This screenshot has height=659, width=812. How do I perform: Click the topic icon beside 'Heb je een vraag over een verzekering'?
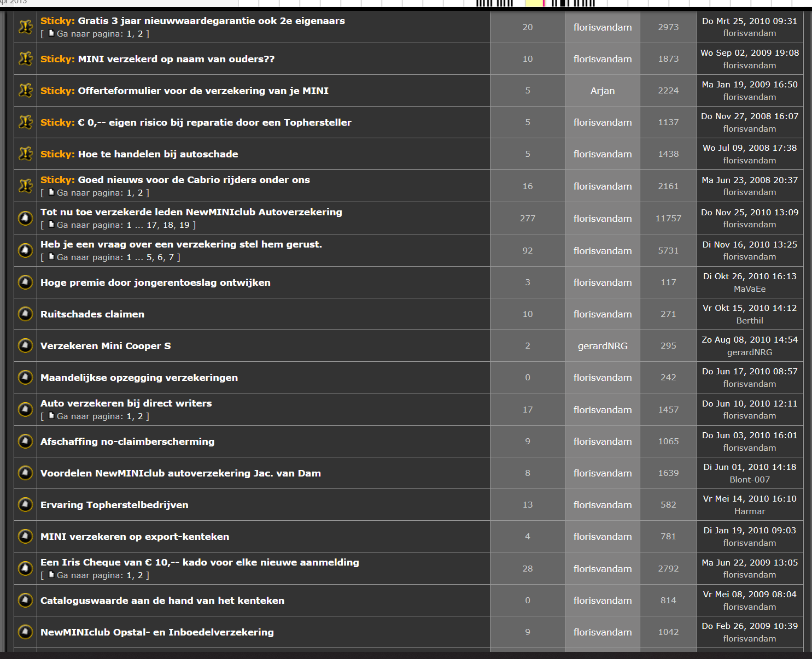click(25, 250)
